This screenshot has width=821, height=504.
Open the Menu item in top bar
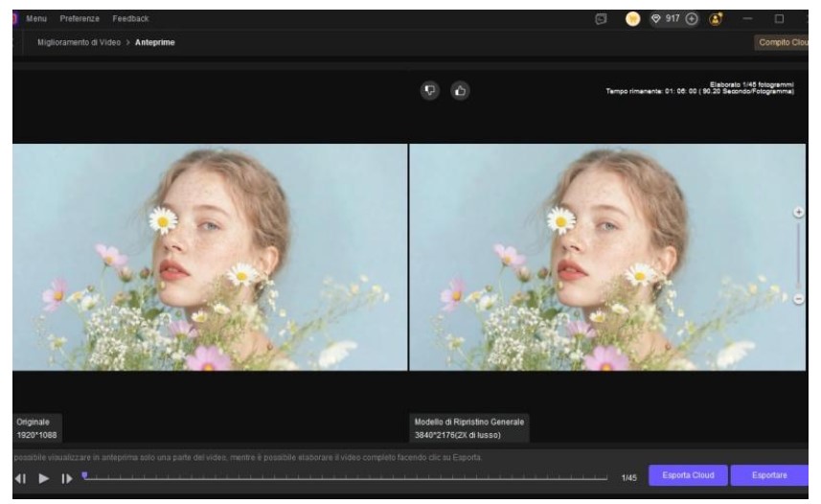pyautogui.click(x=36, y=18)
